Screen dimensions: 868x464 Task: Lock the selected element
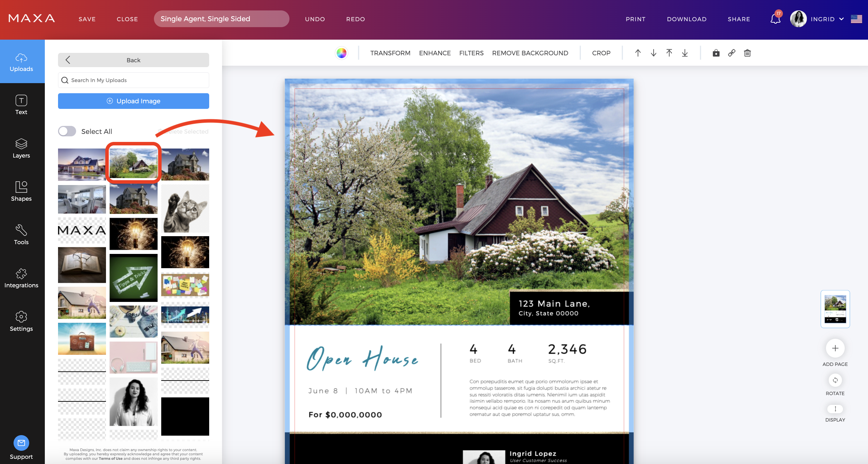click(716, 53)
